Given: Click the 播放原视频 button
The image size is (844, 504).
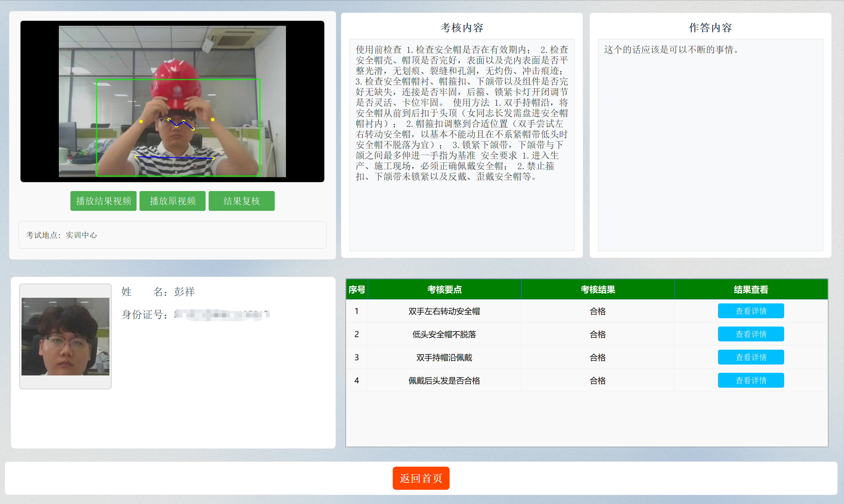Looking at the screenshot, I should [x=172, y=201].
